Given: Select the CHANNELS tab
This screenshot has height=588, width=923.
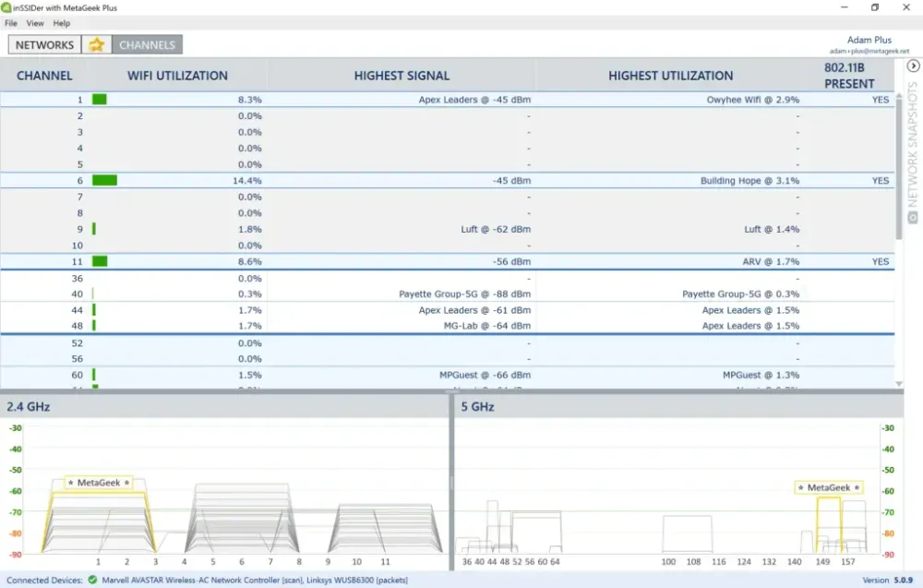Looking at the screenshot, I should pyautogui.click(x=147, y=43).
